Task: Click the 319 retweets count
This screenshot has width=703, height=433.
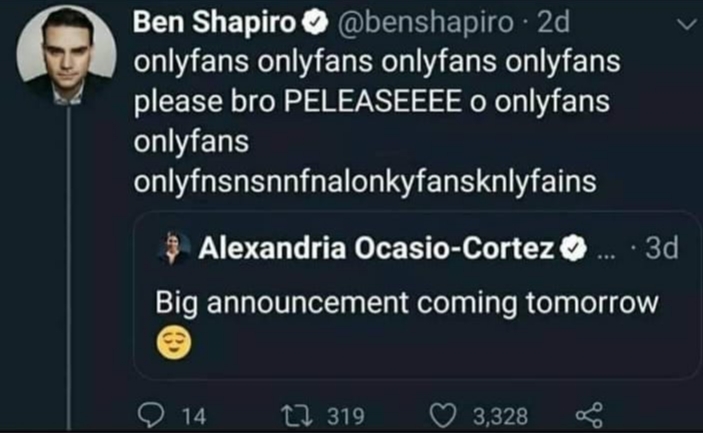Action: point(346,416)
